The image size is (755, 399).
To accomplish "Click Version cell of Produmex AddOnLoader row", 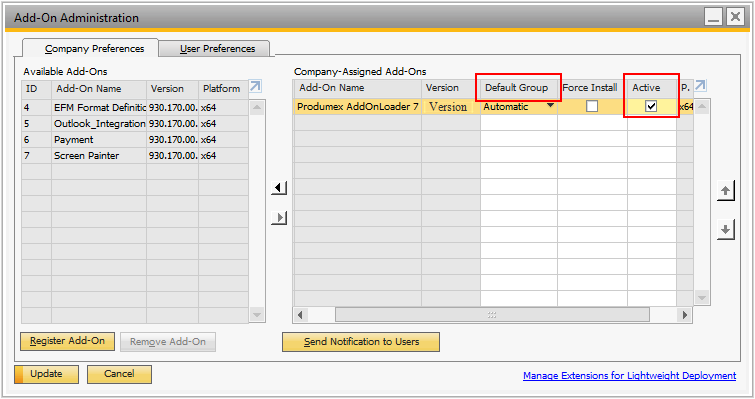I will (451, 106).
